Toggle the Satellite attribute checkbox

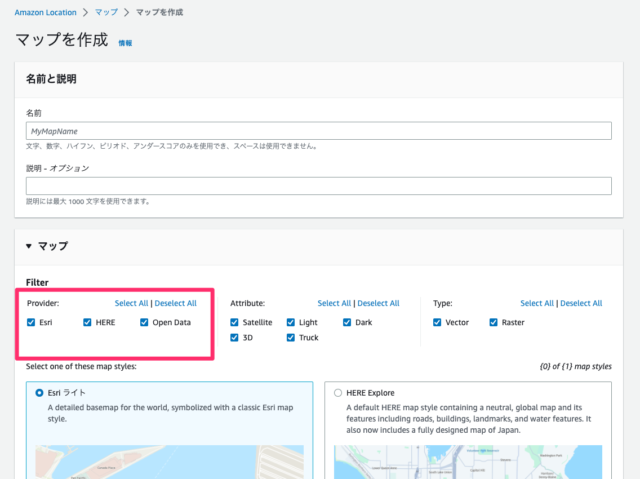234,322
